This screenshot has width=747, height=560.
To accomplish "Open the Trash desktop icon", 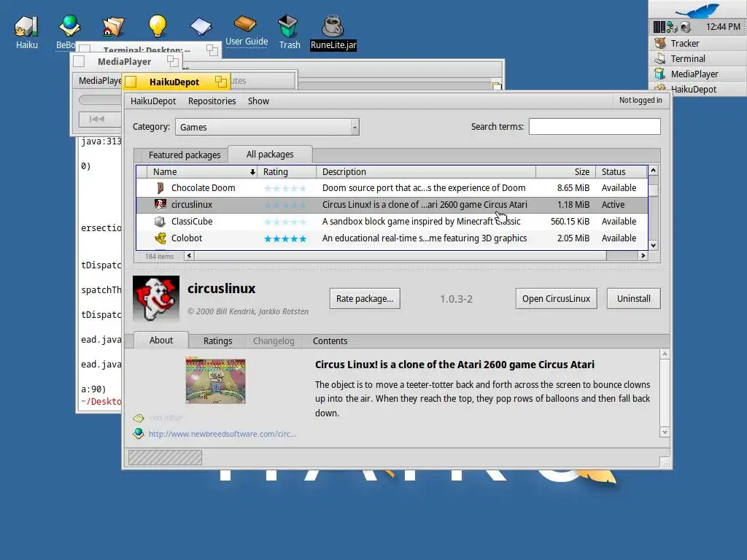I will point(288,26).
